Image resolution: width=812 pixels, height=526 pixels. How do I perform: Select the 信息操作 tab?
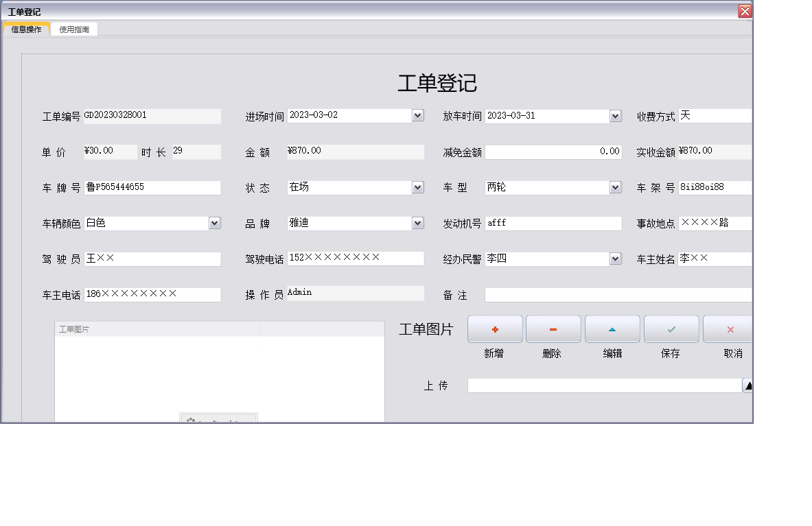tap(27, 29)
